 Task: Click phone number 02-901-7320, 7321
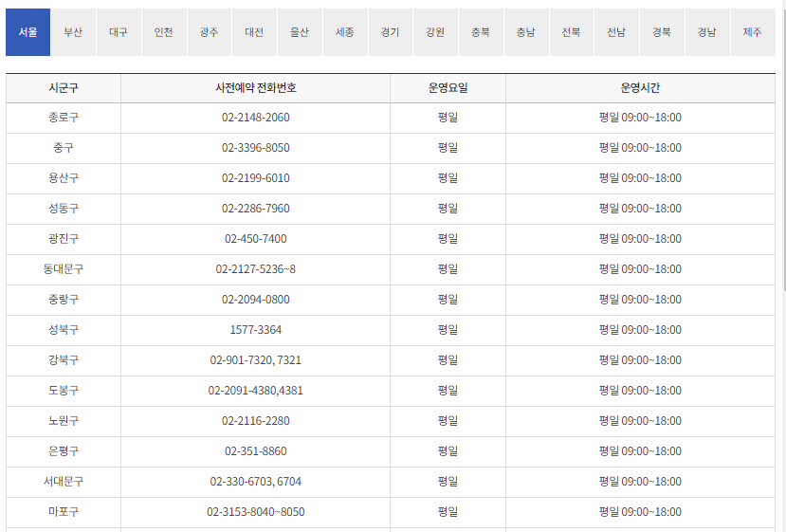pos(256,360)
